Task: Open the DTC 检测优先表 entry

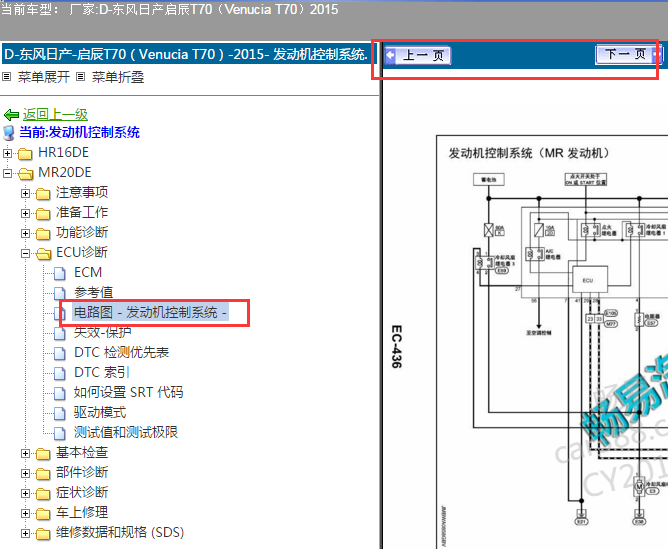Action: pyautogui.click(x=121, y=352)
